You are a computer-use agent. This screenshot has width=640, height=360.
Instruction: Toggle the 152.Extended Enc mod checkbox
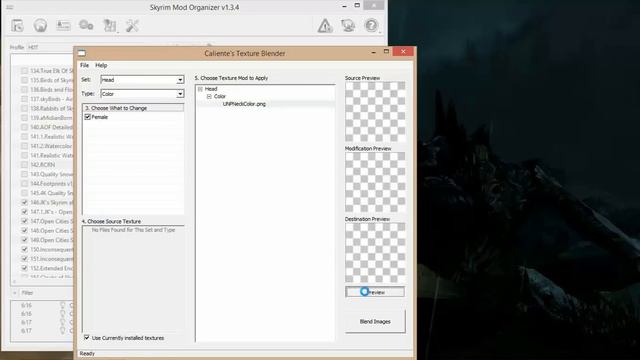(24, 268)
